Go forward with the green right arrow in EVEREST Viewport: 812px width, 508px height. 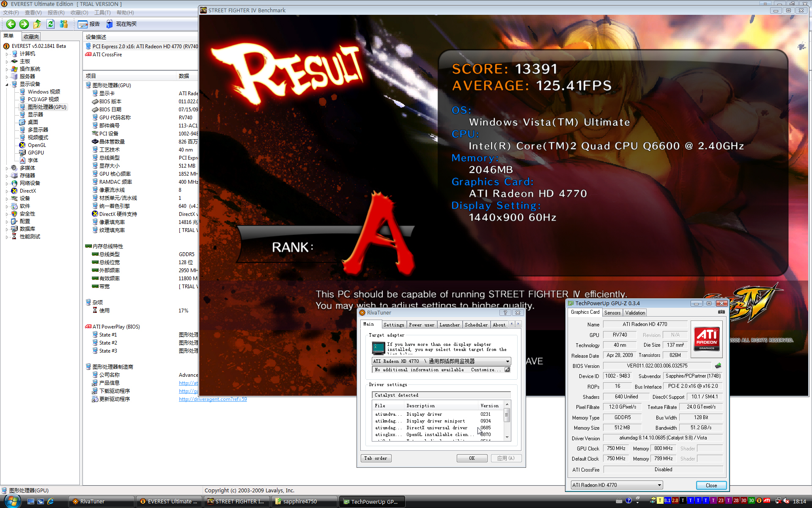coord(24,24)
